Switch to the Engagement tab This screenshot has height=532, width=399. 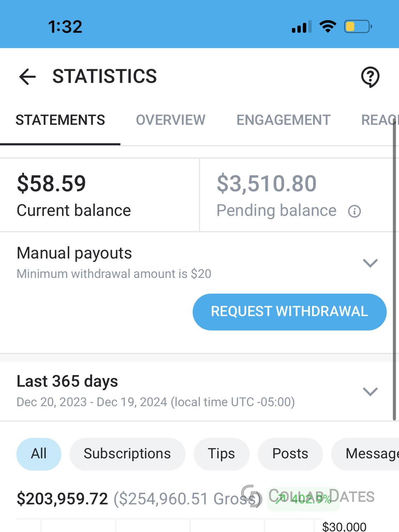coord(283,120)
